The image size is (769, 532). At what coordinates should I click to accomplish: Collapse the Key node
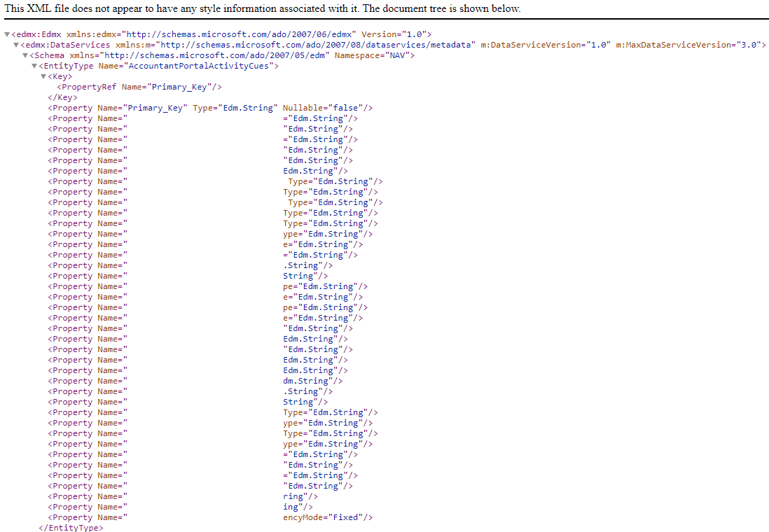43,76
